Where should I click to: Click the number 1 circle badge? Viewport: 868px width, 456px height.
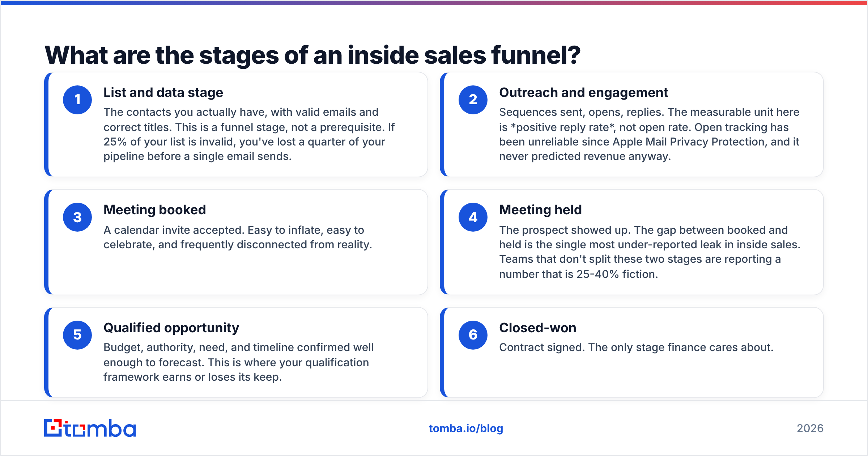(x=77, y=100)
